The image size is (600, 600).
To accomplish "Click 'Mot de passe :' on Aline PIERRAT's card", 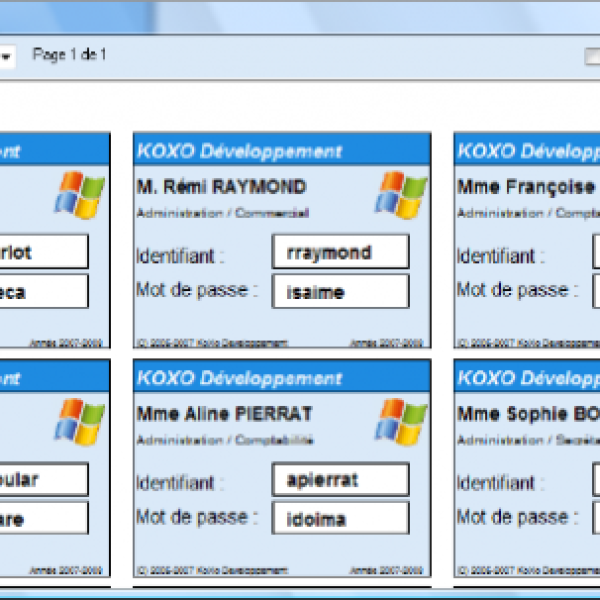I will (x=197, y=517).
